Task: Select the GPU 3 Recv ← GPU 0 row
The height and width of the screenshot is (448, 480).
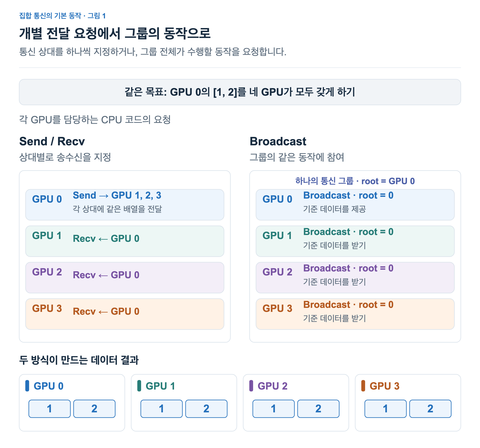Action: [x=125, y=314]
